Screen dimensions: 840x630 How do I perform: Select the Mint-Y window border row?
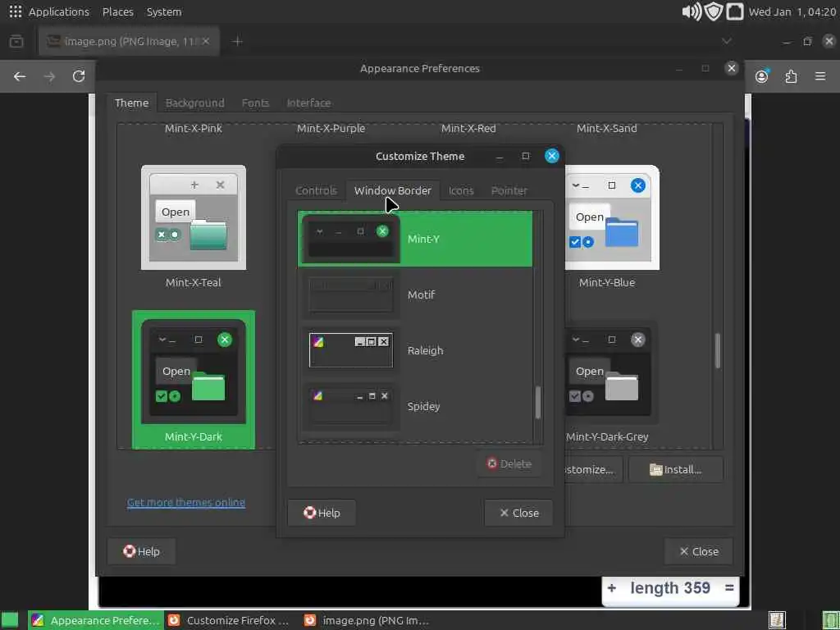pyautogui.click(x=415, y=239)
